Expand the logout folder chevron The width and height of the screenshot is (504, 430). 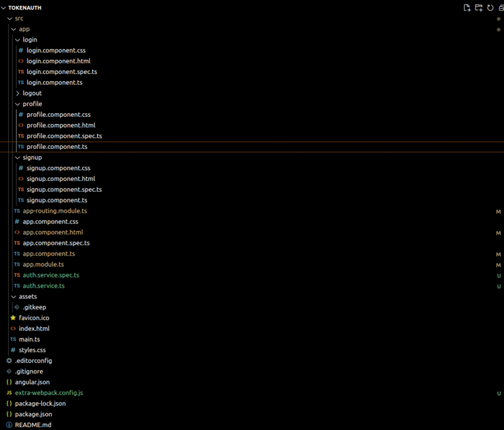[18, 93]
